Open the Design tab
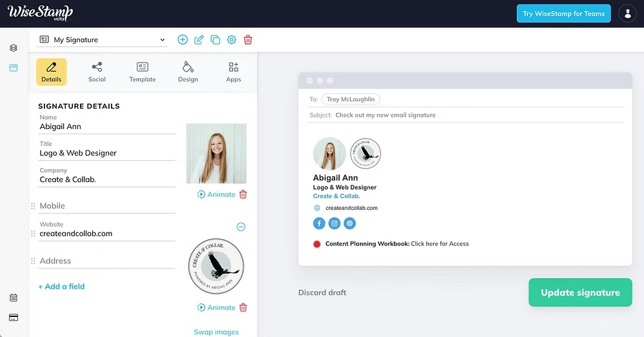The image size is (644, 337). (x=188, y=72)
